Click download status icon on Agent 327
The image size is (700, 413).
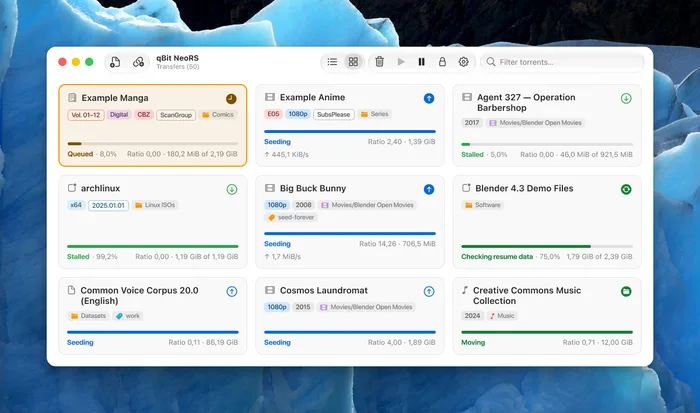626,98
